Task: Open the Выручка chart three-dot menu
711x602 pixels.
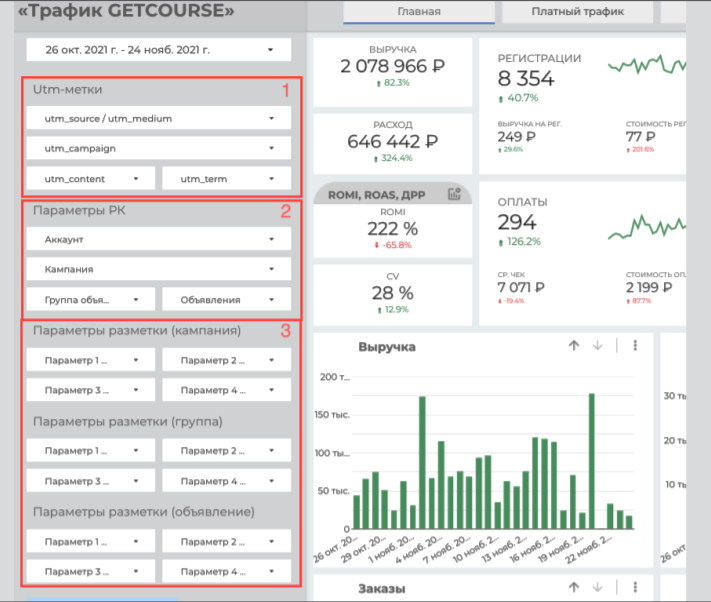Action: click(x=635, y=345)
